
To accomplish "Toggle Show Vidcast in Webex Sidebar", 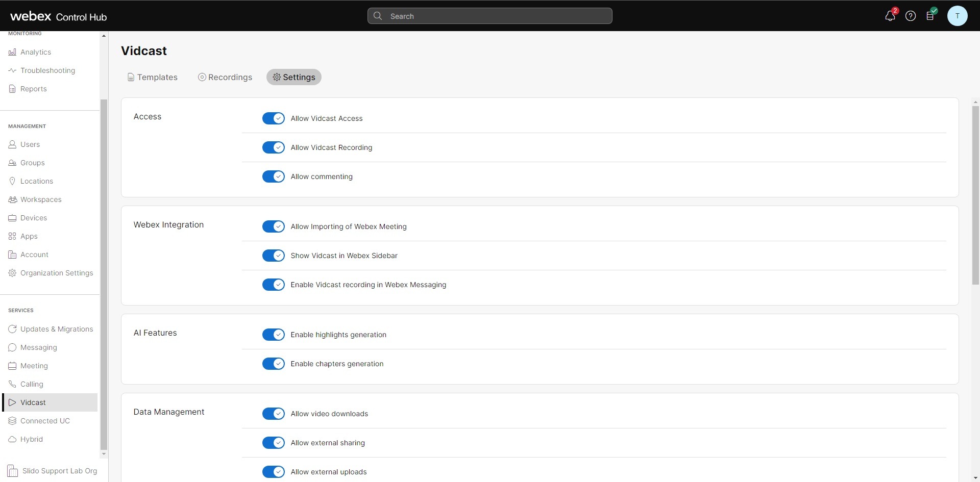I will tap(273, 256).
